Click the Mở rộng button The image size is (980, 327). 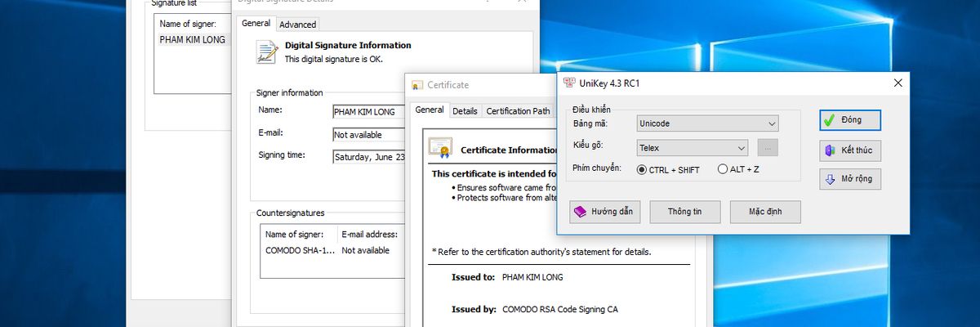point(850,179)
